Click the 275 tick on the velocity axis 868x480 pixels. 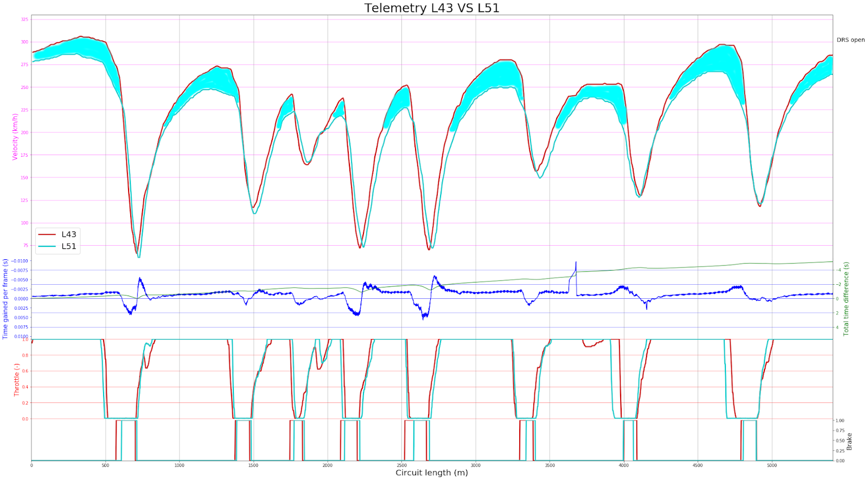coord(24,65)
